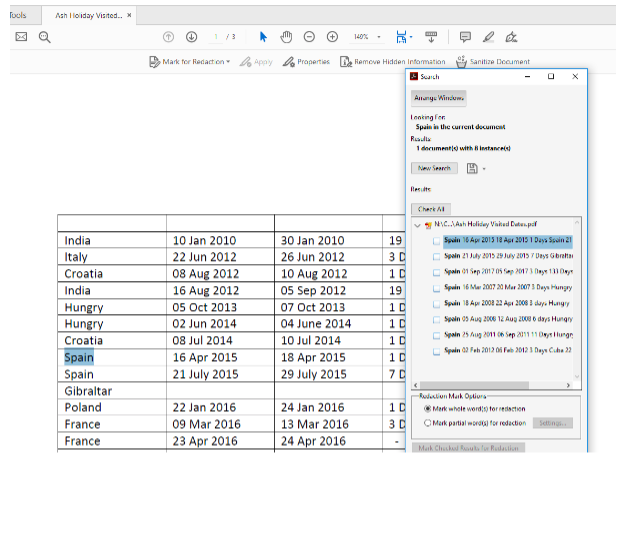Check the Spain 21 July 2015 result checkbox
The image size is (637, 556).
pos(434,256)
